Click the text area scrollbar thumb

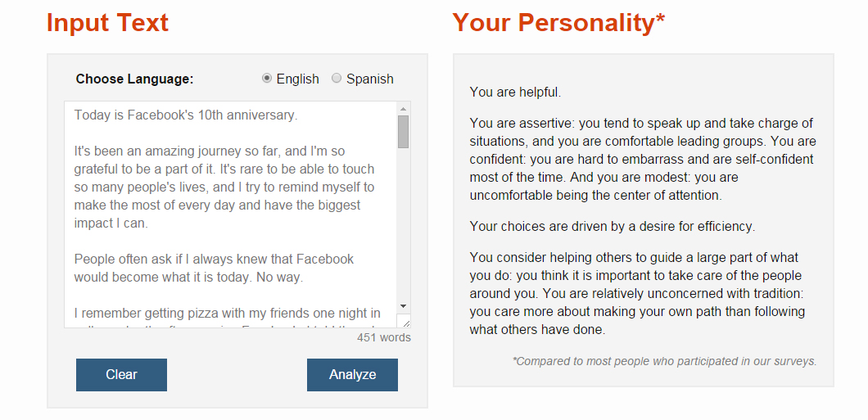[403, 132]
